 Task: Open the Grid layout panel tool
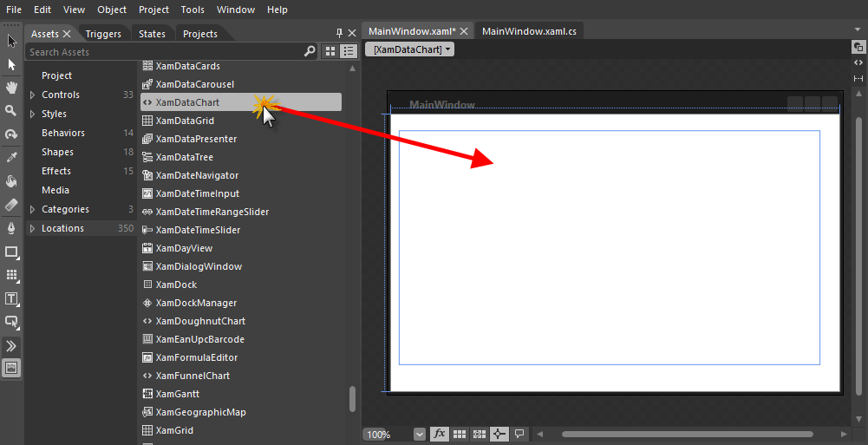coord(11,275)
